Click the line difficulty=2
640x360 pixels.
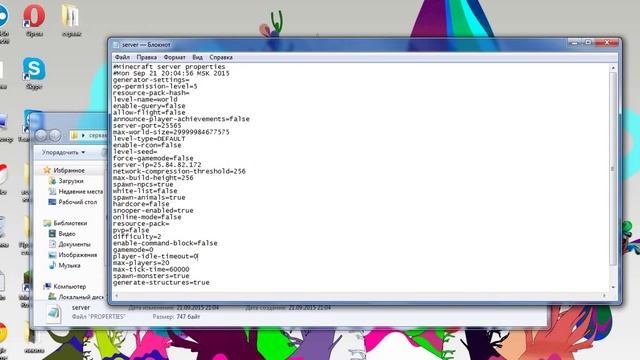tap(137, 237)
